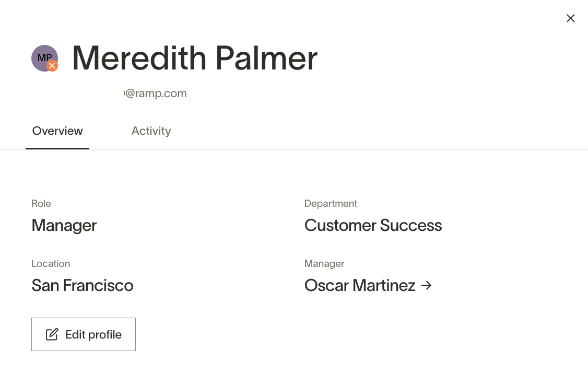The image size is (588, 373).
Task: Open manager Oscar Martinez's profile
Action: (x=360, y=285)
